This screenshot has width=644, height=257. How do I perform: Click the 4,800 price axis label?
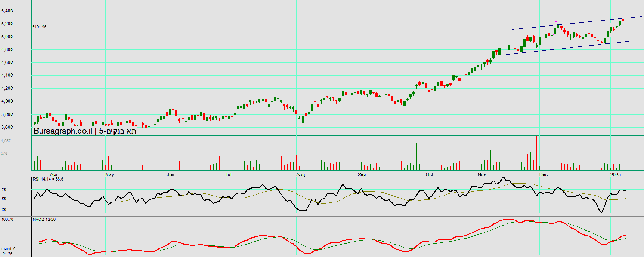click(x=7, y=49)
